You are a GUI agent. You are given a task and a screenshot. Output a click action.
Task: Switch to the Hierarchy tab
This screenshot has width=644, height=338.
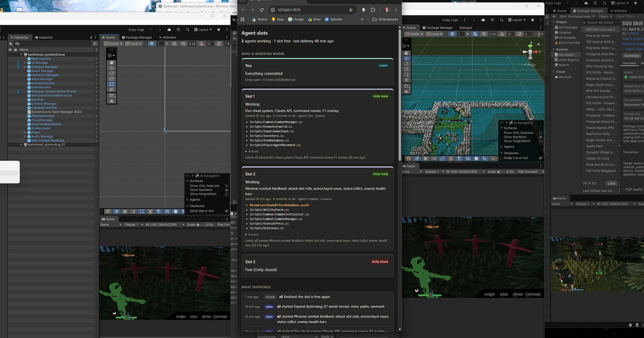coord(19,38)
